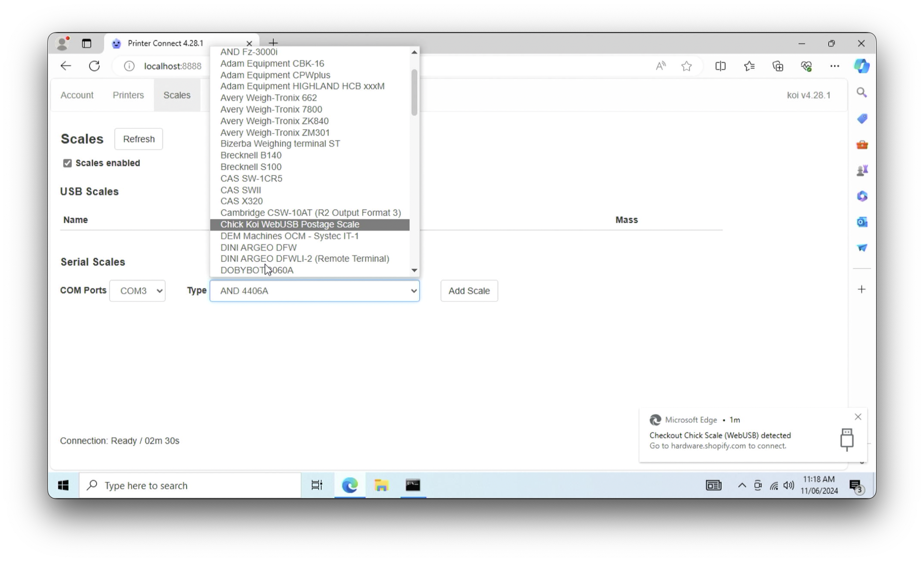Click the Copilot icon in Edge
The height and width of the screenshot is (562, 924).
coord(862,66)
